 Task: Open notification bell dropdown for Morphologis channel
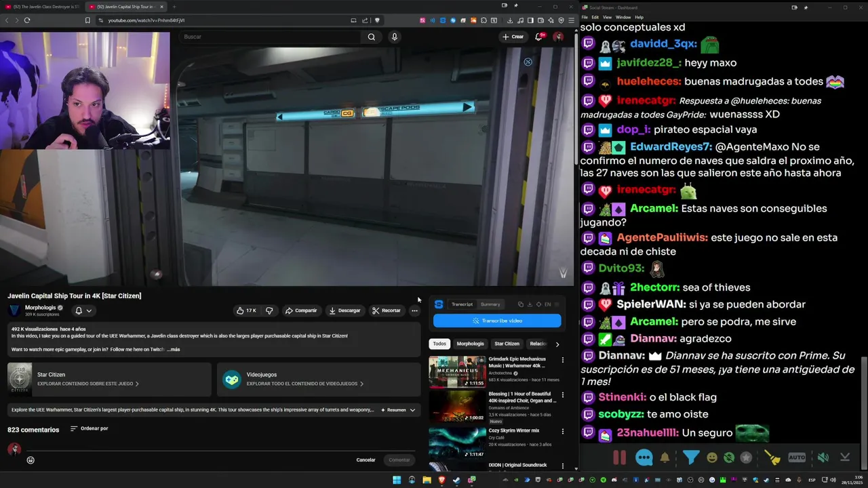83,310
